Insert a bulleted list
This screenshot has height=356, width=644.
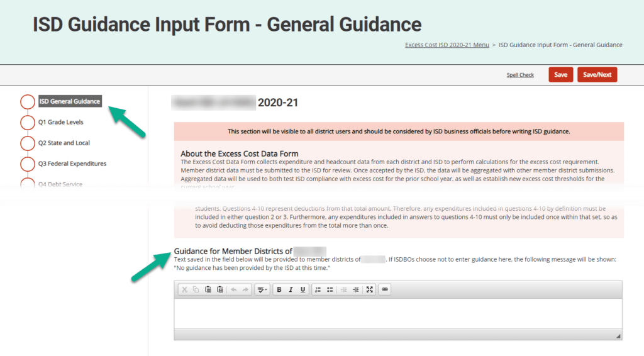330,289
